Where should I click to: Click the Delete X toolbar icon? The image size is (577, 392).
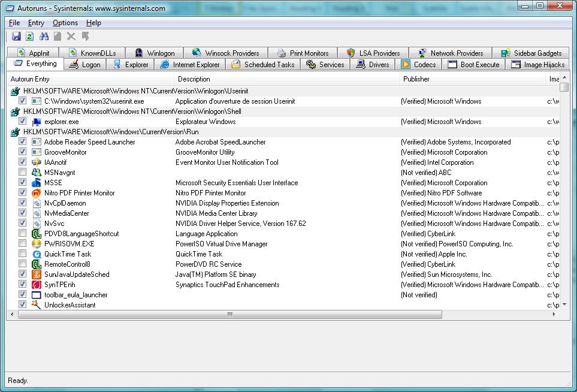click(x=71, y=37)
